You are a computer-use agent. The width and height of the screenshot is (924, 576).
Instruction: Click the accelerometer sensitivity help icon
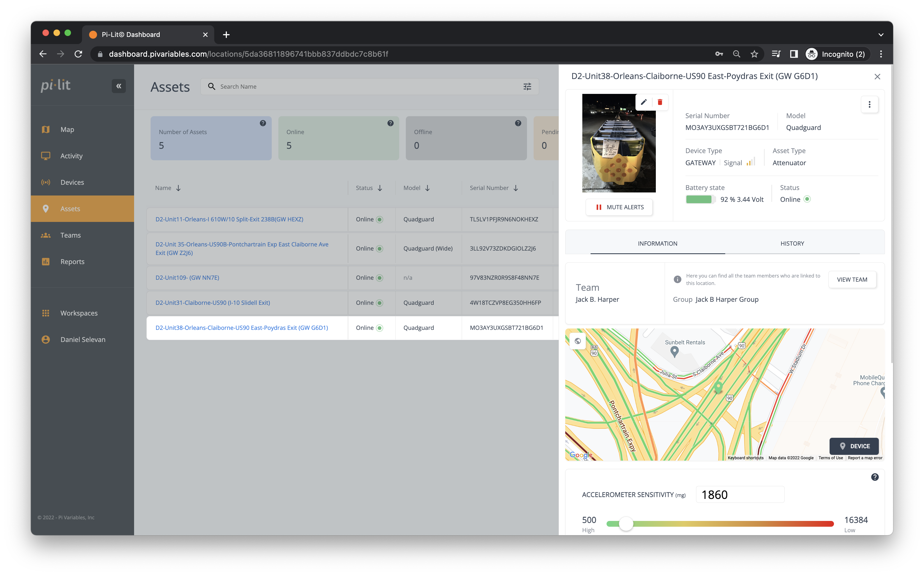[875, 477]
